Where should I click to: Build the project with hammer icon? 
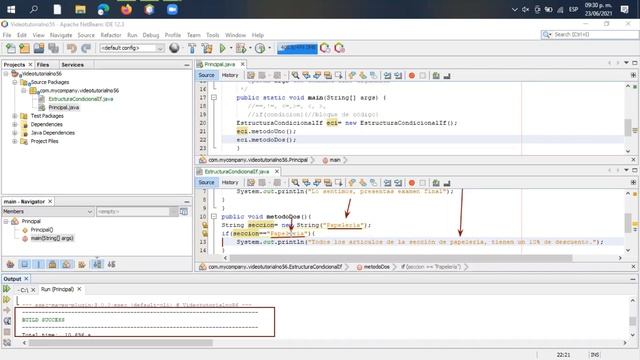(192, 48)
